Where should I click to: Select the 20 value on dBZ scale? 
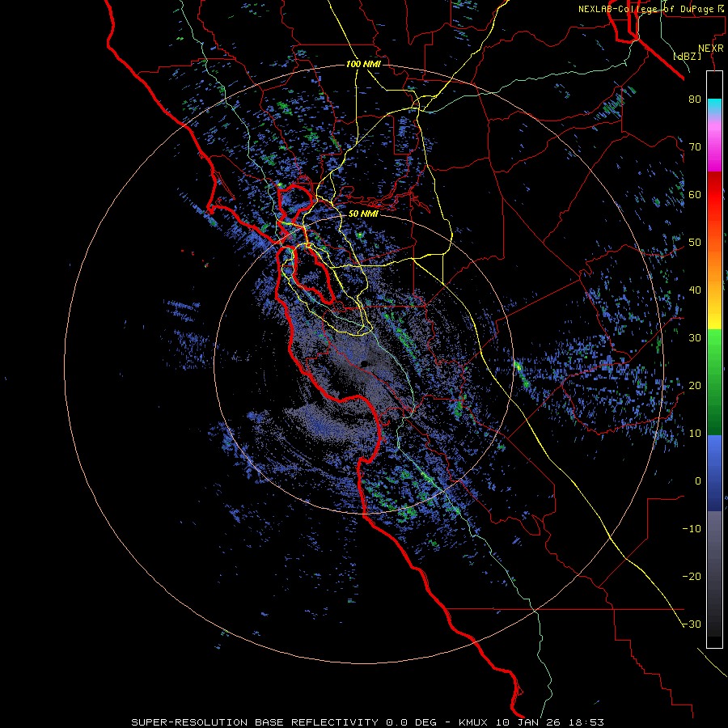coord(695,385)
